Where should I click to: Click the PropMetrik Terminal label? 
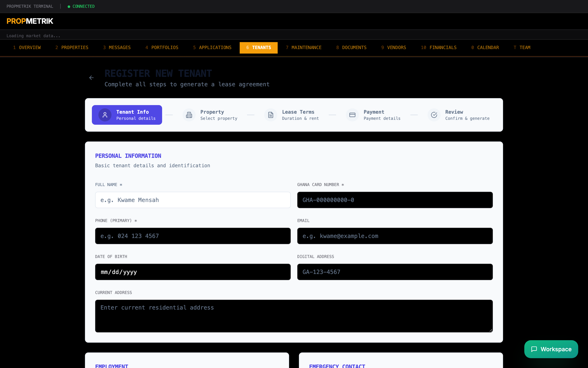pyautogui.click(x=30, y=6)
